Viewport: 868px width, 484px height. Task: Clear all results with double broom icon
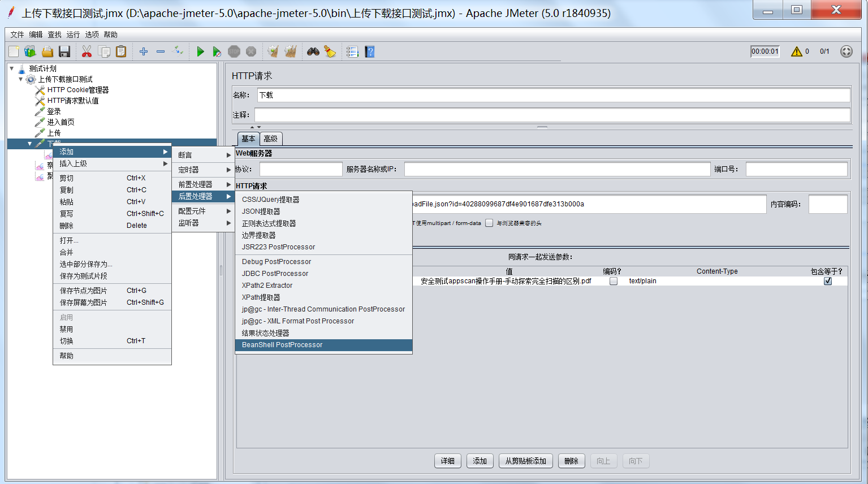pos(291,51)
